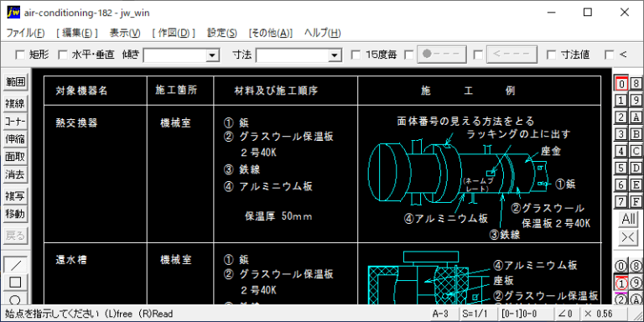Select layer group 9 circle button
The image size is (644, 322).
[x=636, y=283]
